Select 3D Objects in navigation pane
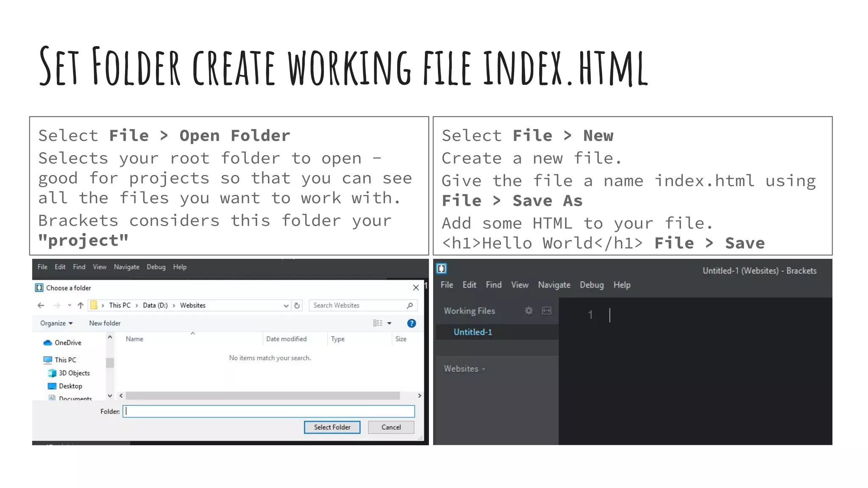The width and height of the screenshot is (868, 488). tap(70, 373)
